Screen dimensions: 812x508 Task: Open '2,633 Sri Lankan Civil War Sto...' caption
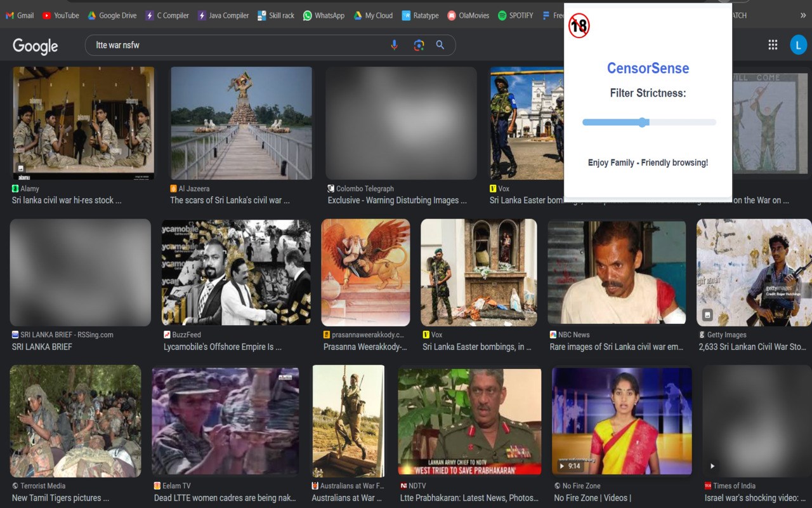(752, 347)
